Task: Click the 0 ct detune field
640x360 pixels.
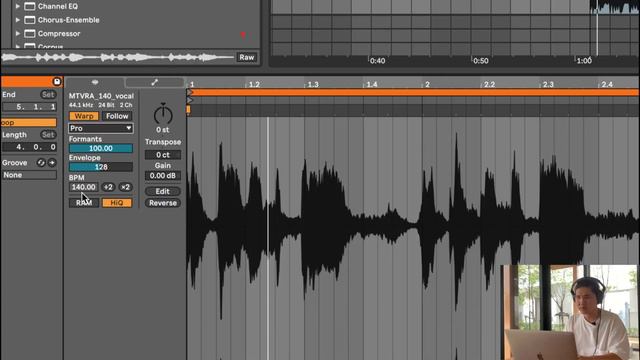Action: click(x=162, y=155)
